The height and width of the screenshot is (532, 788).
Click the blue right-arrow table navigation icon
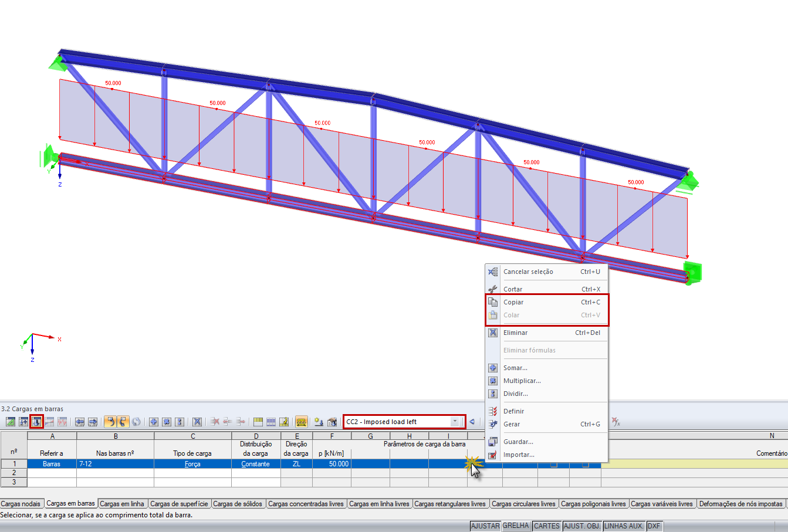[93, 422]
